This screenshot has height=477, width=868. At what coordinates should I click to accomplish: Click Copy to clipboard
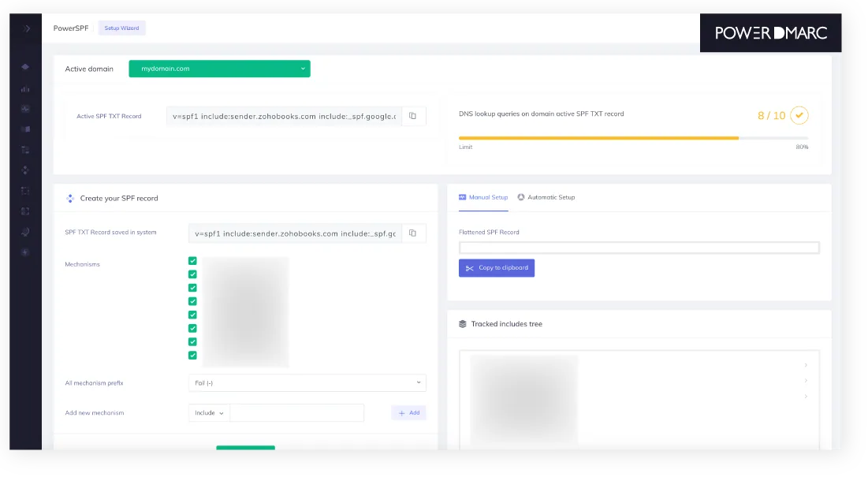point(497,268)
